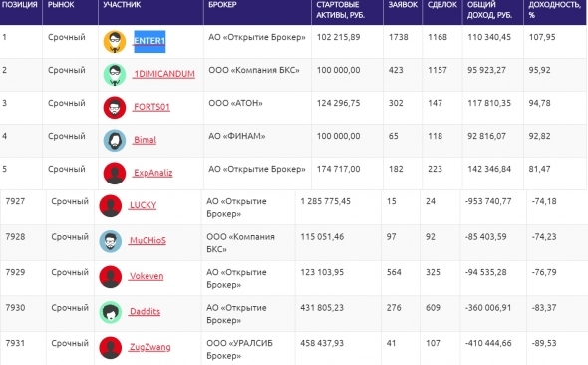Viewport: 588px width, 365px height.
Task: Click Daddits' green afro avatar
Action: [x=111, y=312]
